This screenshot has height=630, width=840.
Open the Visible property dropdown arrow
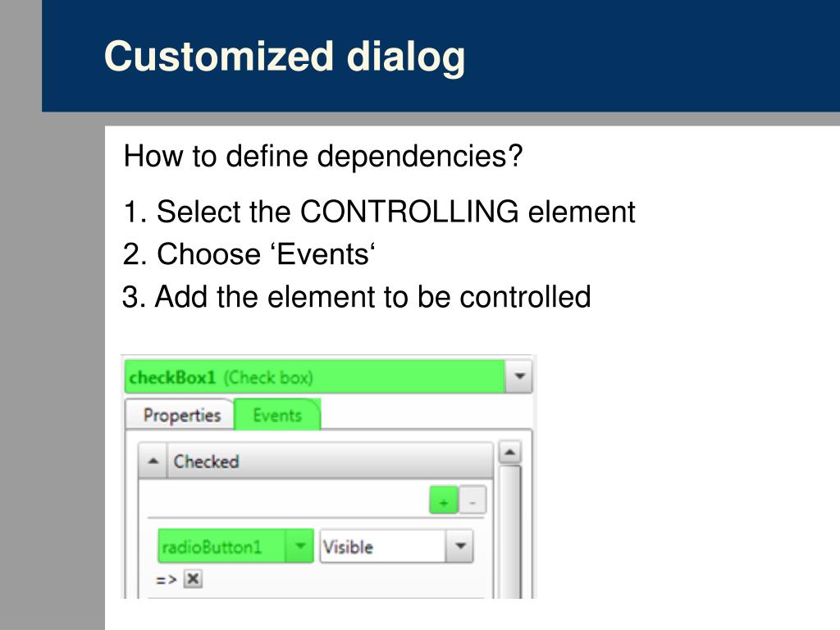coord(459,546)
